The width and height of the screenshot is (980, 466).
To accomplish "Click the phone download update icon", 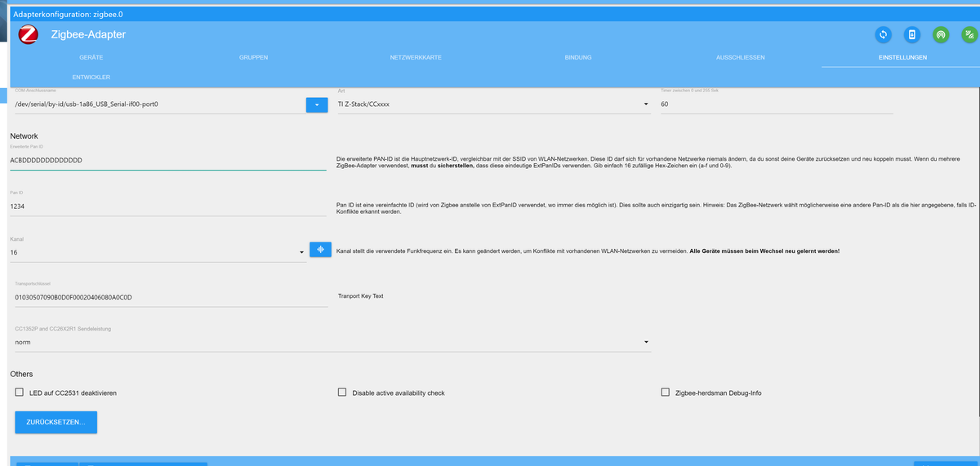I will click(912, 34).
